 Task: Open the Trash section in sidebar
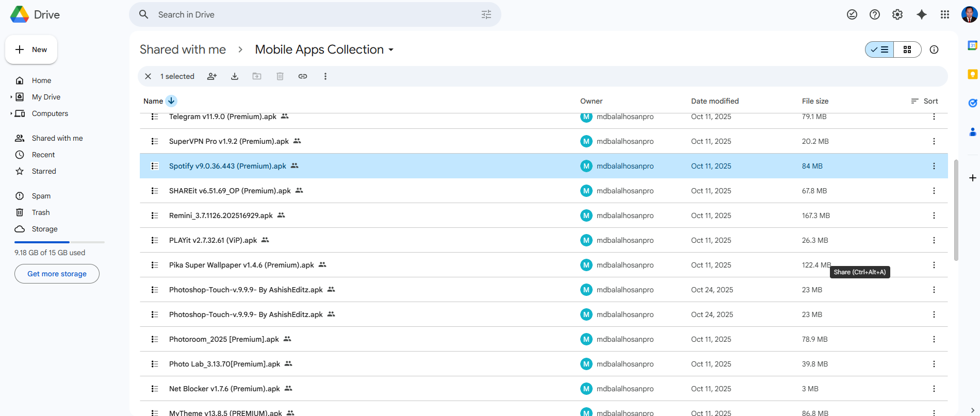41,212
